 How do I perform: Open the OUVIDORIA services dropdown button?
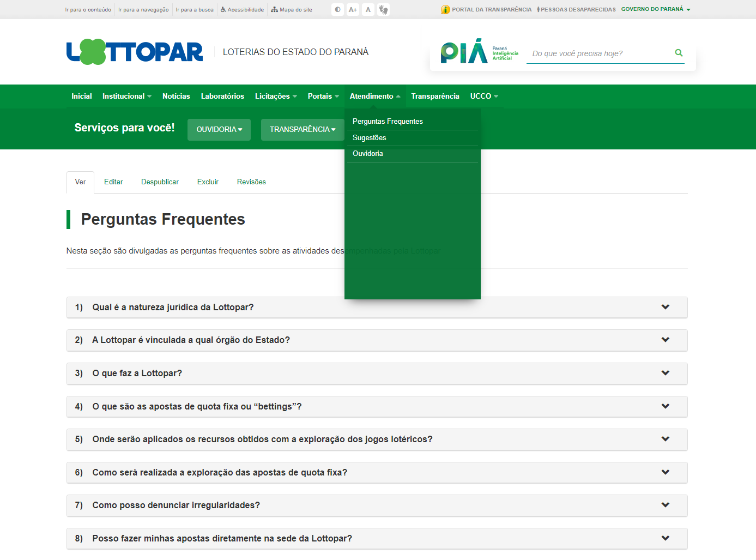pyautogui.click(x=219, y=130)
